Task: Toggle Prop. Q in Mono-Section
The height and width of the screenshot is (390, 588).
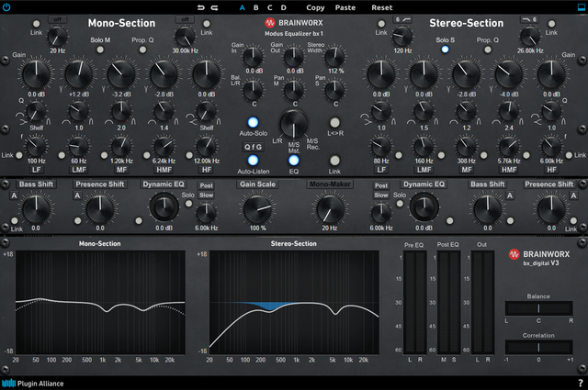Action: (x=142, y=50)
